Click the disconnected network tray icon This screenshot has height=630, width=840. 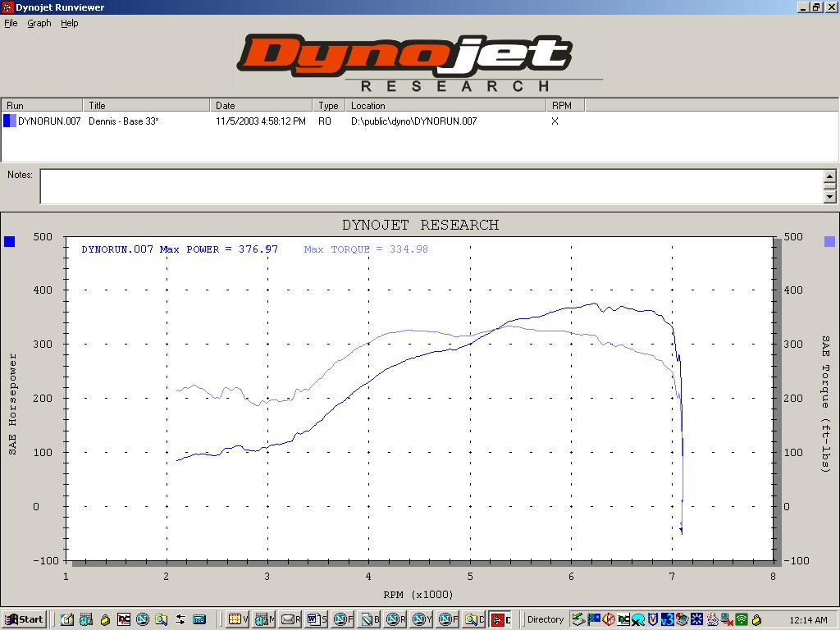coord(727,620)
